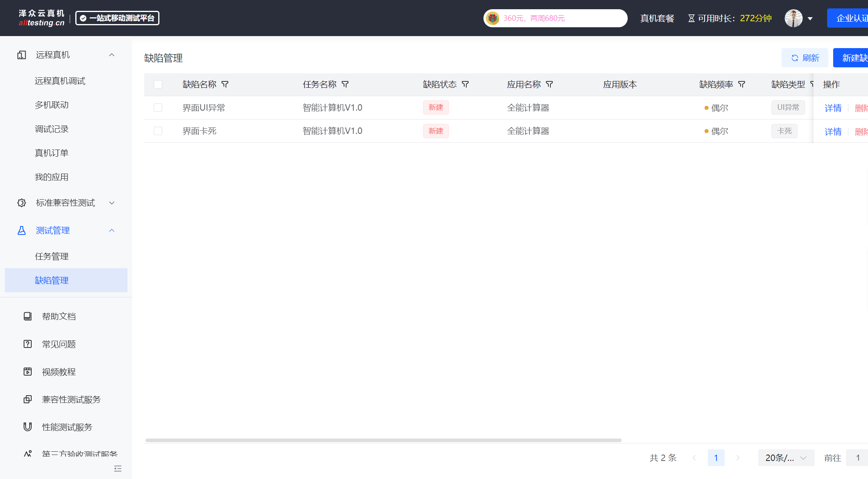Open the 视频教程 video icon
Image resolution: width=868 pixels, height=479 pixels.
coord(28,372)
